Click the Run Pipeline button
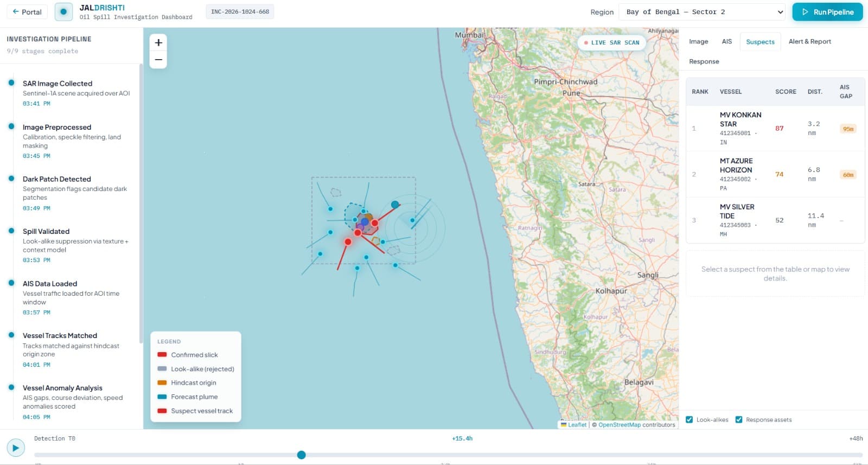868x465 pixels. click(827, 12)
